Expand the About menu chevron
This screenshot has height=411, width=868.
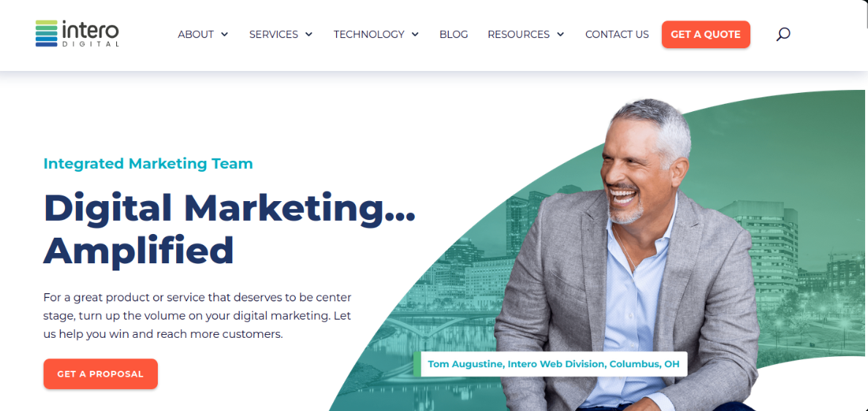224,34
